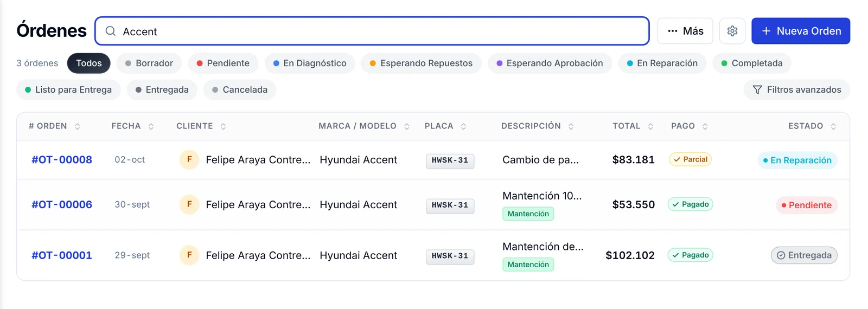The image size is (868, 309).
Task: Click Hyundai Accent in row #OT-00006
Action: tap(359, 205)
